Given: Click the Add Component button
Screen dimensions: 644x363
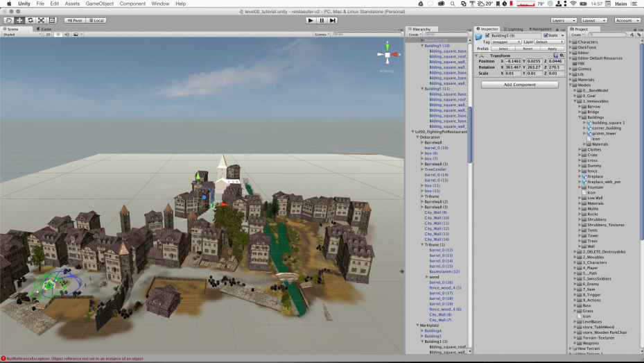Looking at the screenshot, I should (x=519, y=85).
